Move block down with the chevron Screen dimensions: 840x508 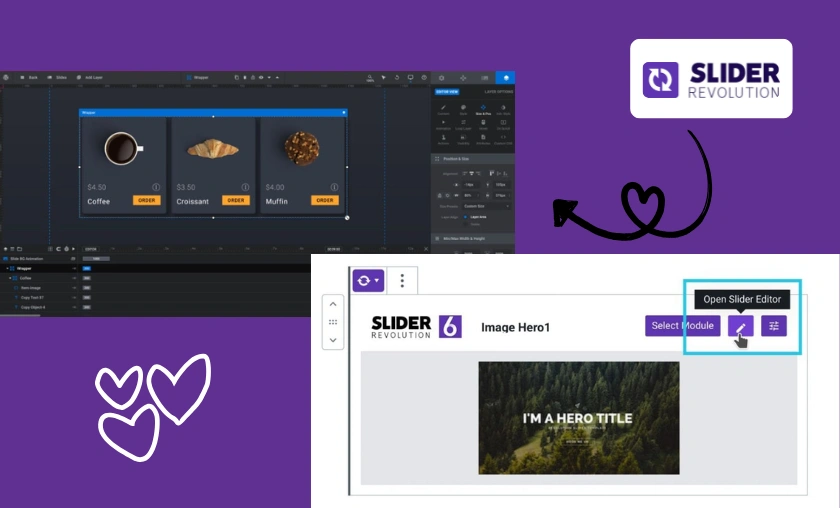click(333, 340)
